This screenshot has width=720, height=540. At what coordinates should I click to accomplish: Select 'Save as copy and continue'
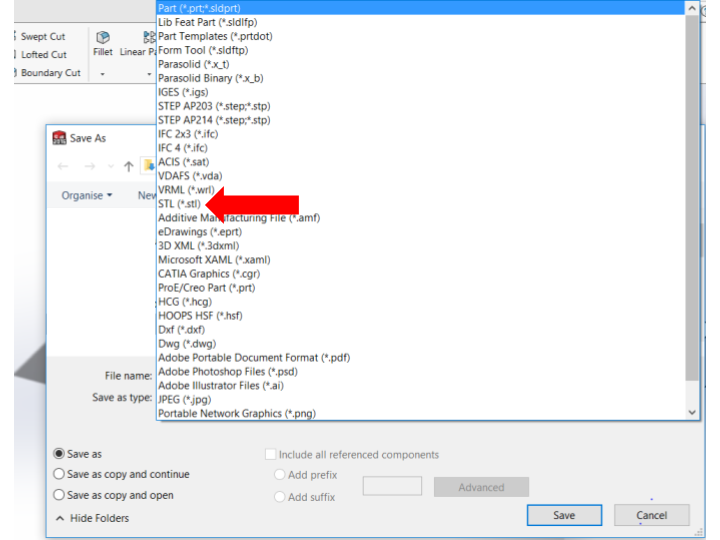pyautogui.click(x=59, y=474)
